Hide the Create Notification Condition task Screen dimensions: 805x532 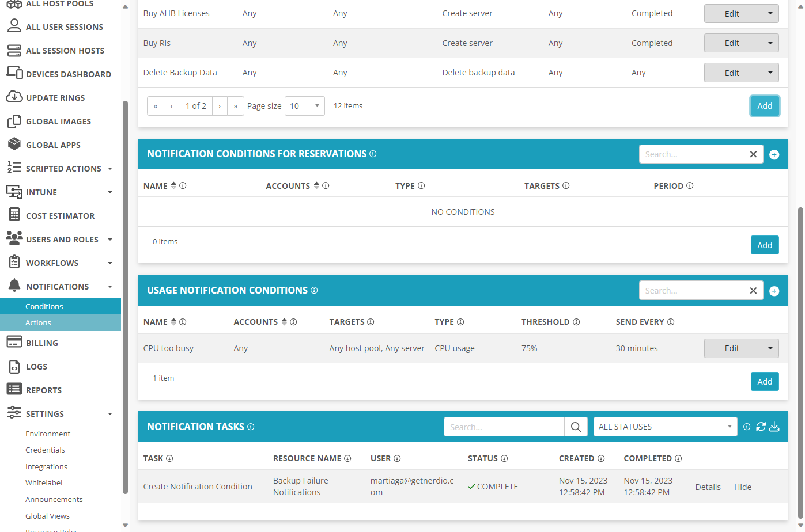pyautogui.click(x=743, y=487)
